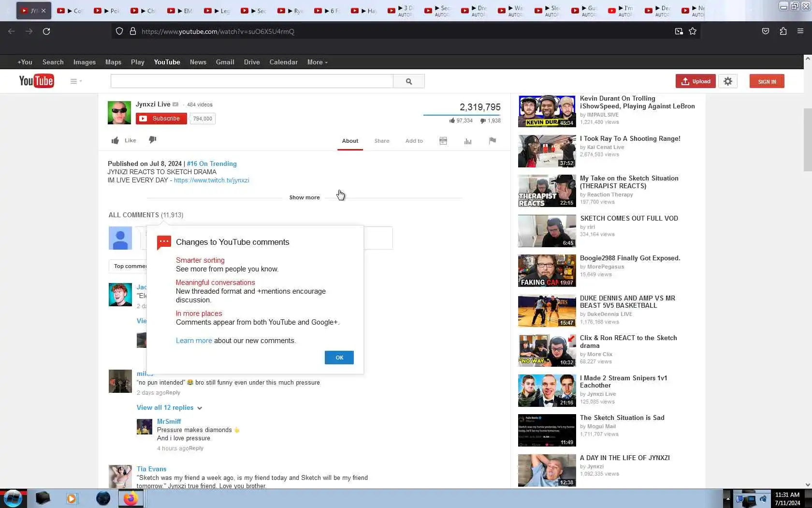Dismiss the comments popup with OK
The height and width of the screenshot is (508, 812).
[x=339, y=358]
